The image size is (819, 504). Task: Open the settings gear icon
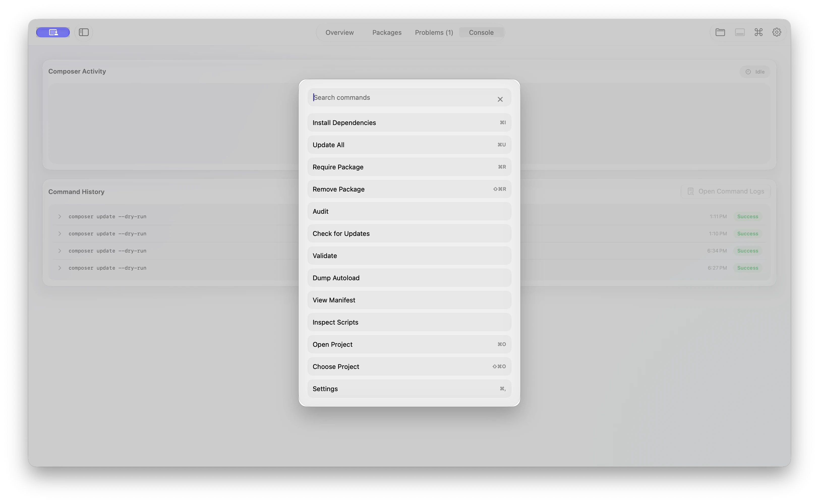777,32
